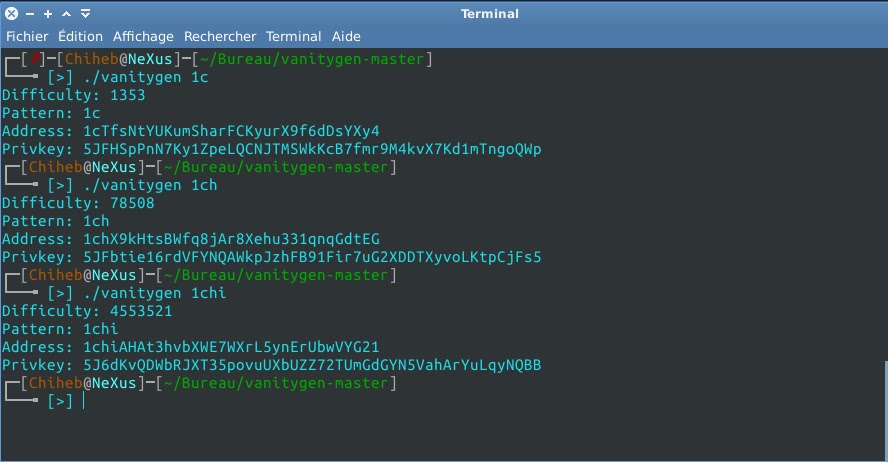Click the address starting with 1cTfsNtY

pos(231,131)
